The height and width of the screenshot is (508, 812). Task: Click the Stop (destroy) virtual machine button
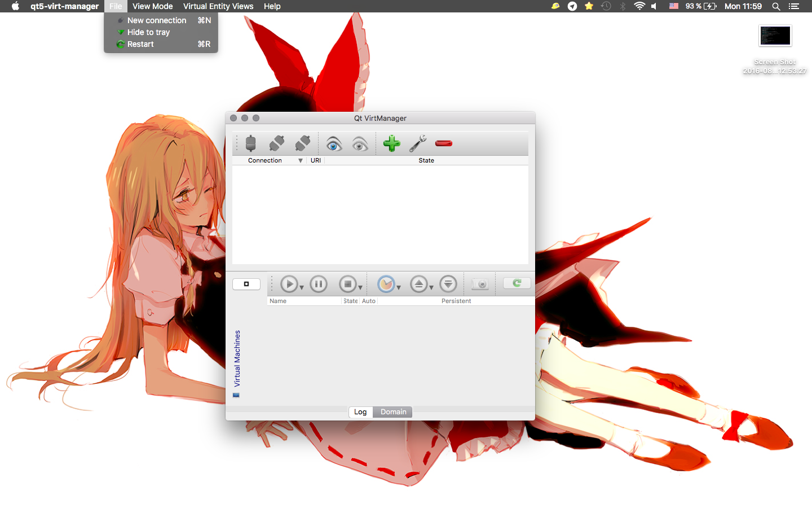point(348,284)
